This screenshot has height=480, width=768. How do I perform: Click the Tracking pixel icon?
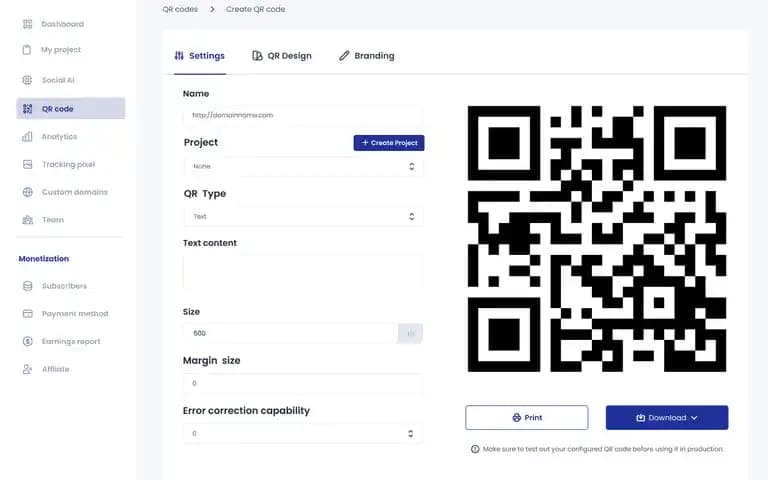point(27,164)
